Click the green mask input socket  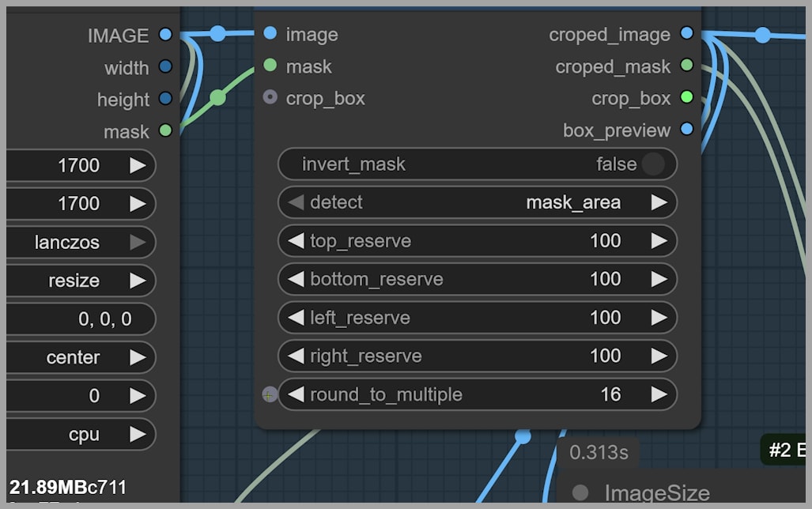click(x=270, y=66)
